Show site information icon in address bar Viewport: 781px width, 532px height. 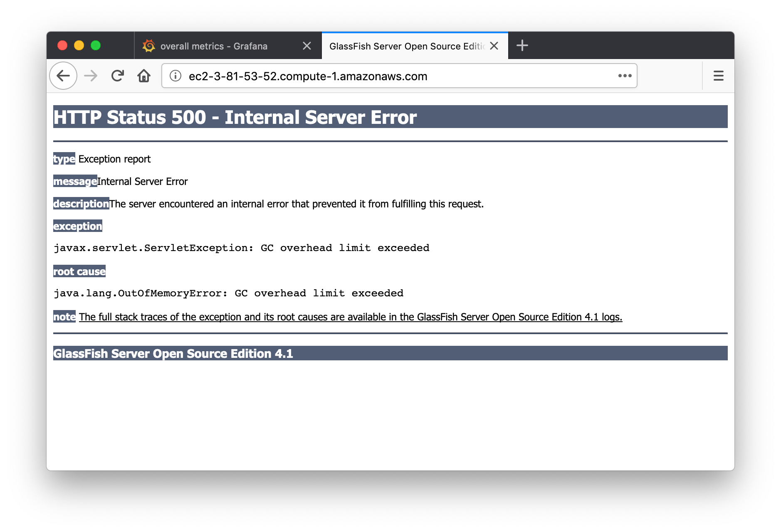(175, 76)
